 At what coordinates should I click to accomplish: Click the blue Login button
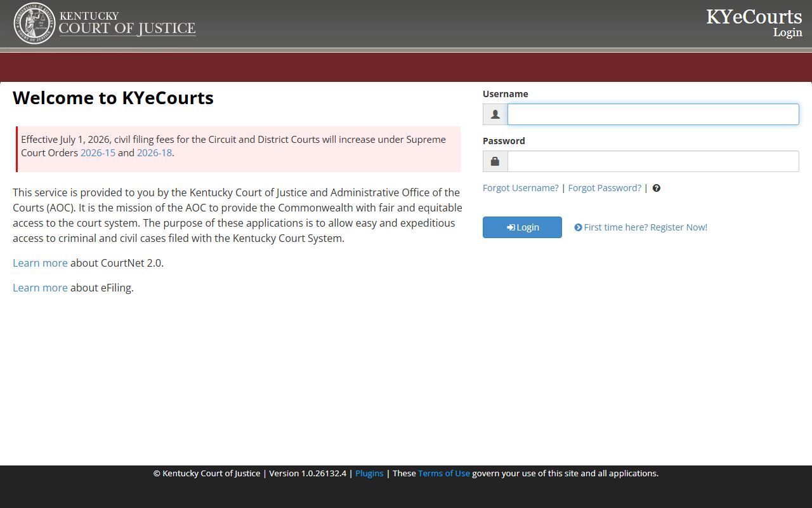tap(522, 227)
